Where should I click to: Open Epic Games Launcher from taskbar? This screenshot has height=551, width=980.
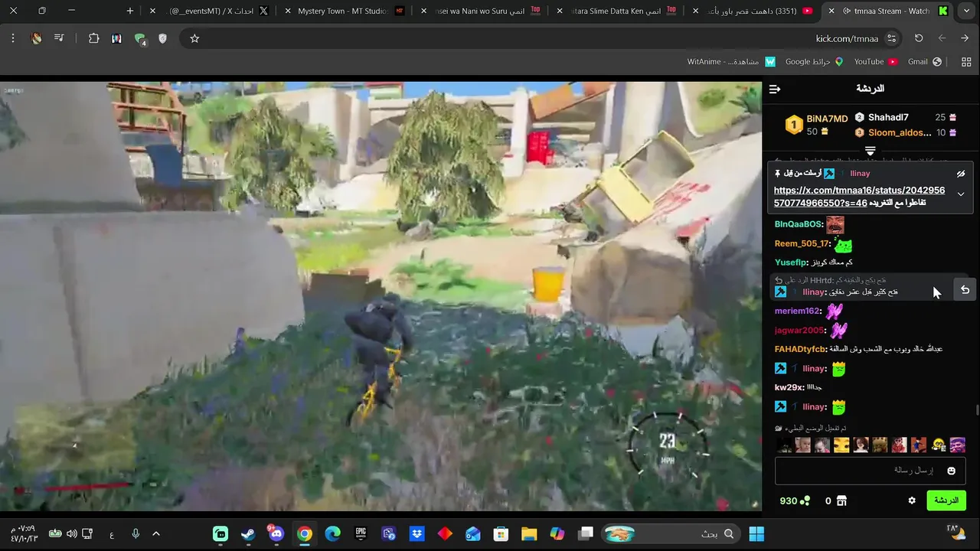click(x=361, y=533)
